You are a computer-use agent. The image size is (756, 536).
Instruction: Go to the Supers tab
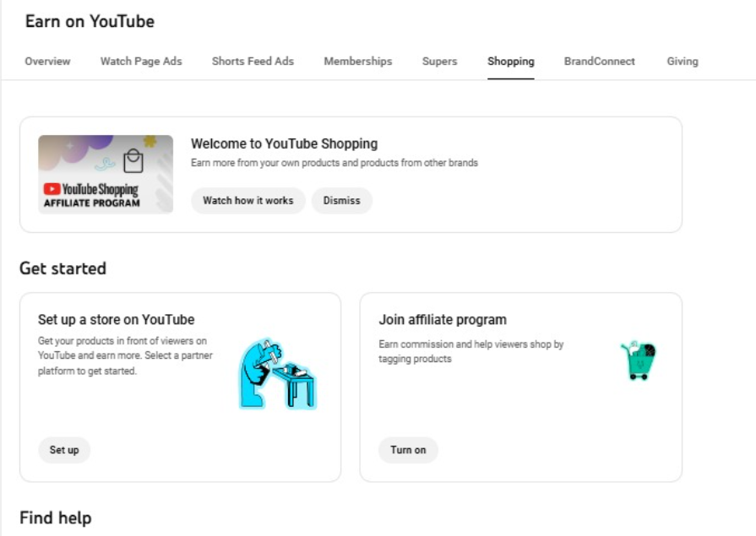point(439,62)
